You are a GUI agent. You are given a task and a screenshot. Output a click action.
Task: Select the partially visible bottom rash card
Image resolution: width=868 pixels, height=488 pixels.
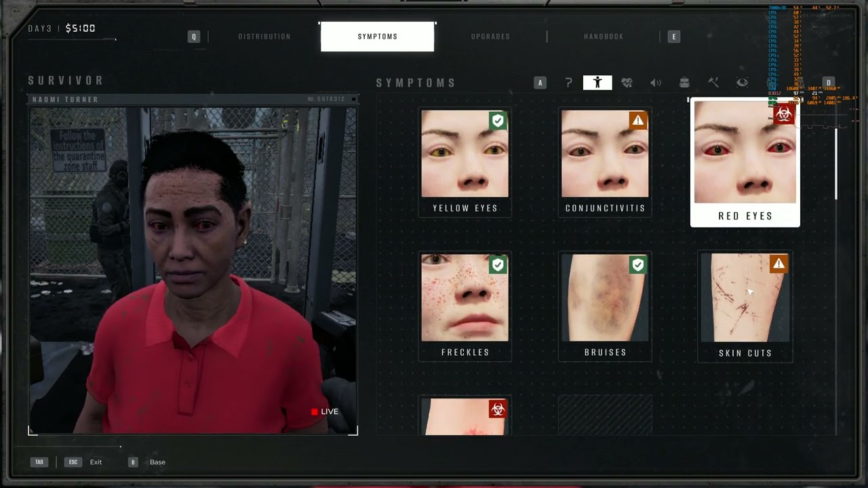click(465, 415)
